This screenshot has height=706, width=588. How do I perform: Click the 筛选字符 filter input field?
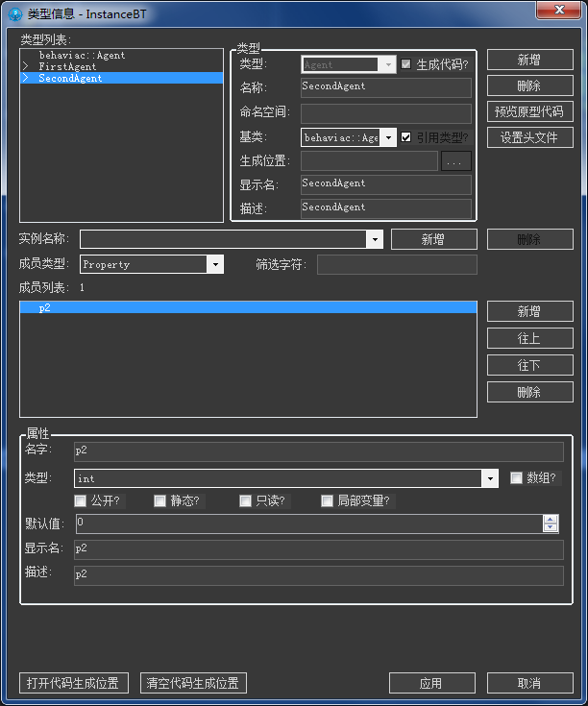tap(397, 264)
